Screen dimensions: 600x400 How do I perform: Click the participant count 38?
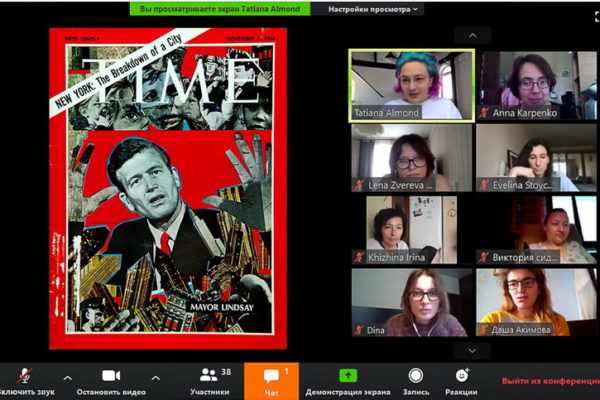click(x=226, y=372)
